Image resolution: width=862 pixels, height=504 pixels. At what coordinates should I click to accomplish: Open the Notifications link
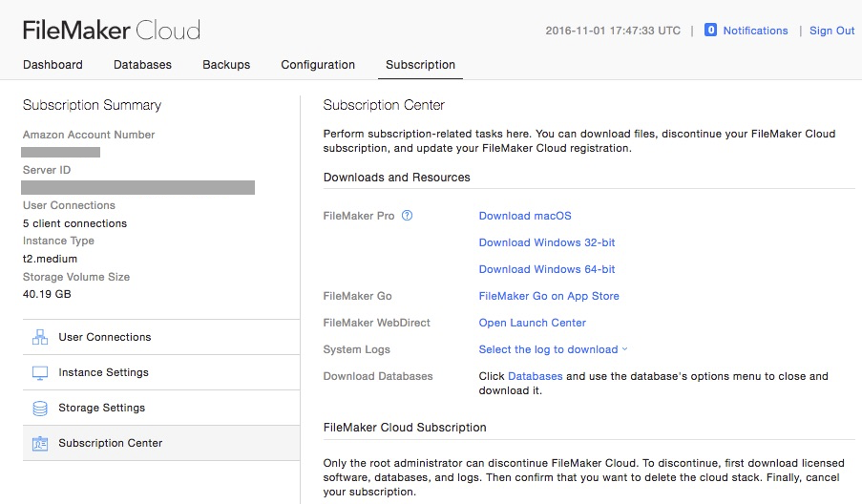pos(755,31)
